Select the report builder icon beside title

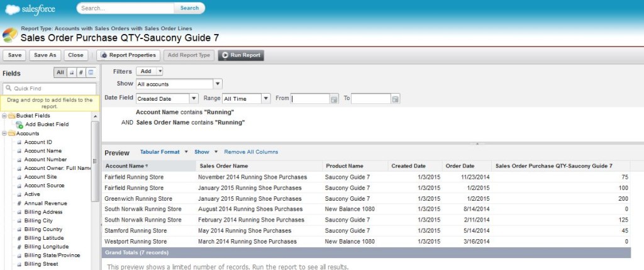(x=10, y=35)
